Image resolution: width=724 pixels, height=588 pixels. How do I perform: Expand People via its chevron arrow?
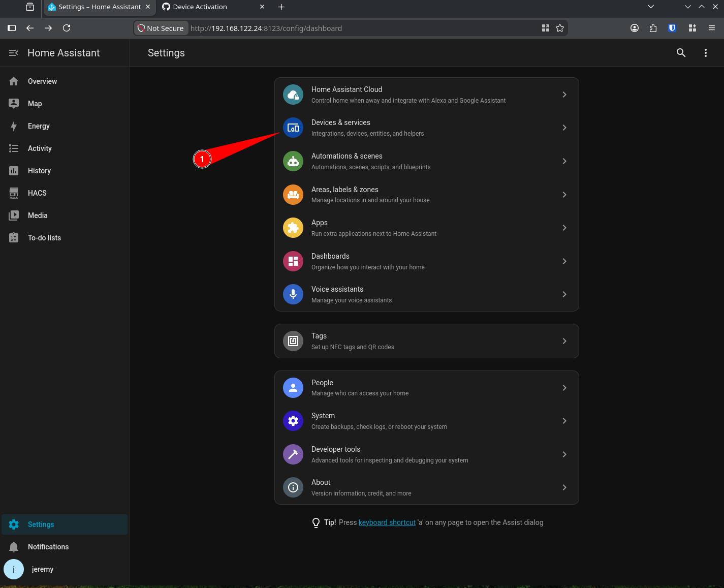click(x=564, y=388)
